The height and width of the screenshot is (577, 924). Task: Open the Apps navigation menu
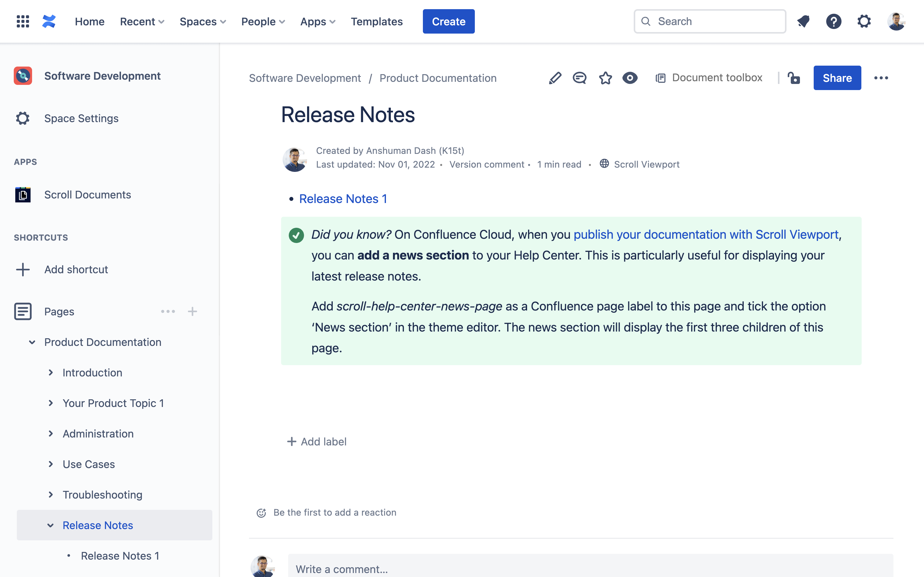(318, 21)
